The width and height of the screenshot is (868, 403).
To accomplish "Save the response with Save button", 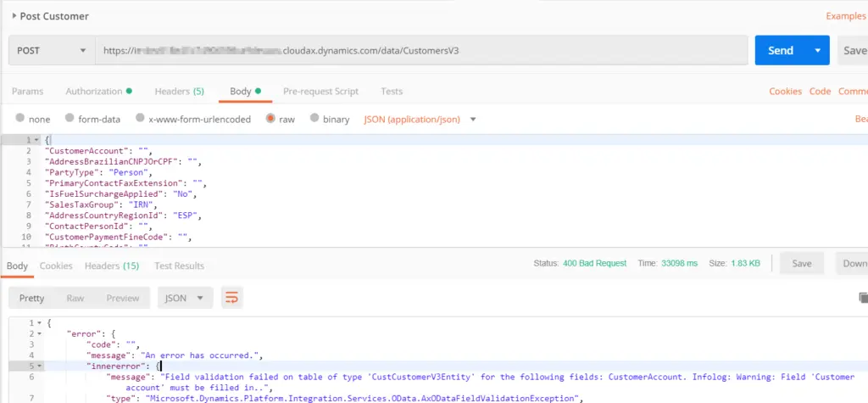I will tap(802, 263).
